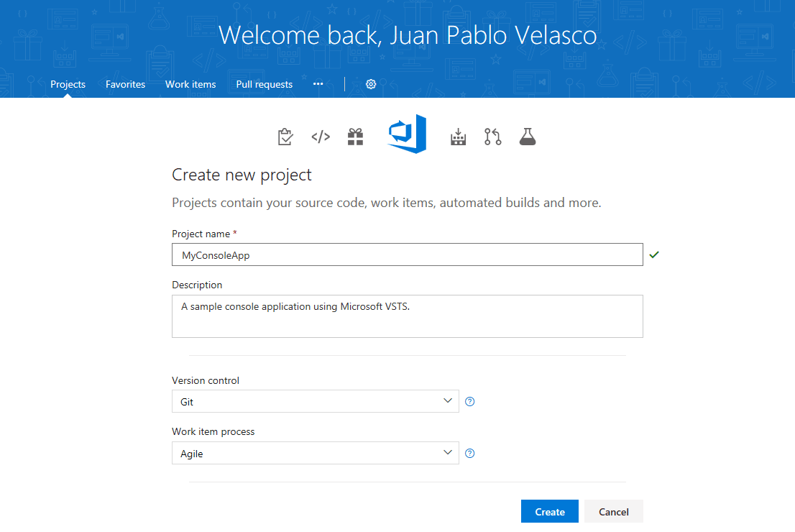This screenshot has width=795, height=532.
Task: Open the more options ellipsis menu
Action: [x=318, y=83]
